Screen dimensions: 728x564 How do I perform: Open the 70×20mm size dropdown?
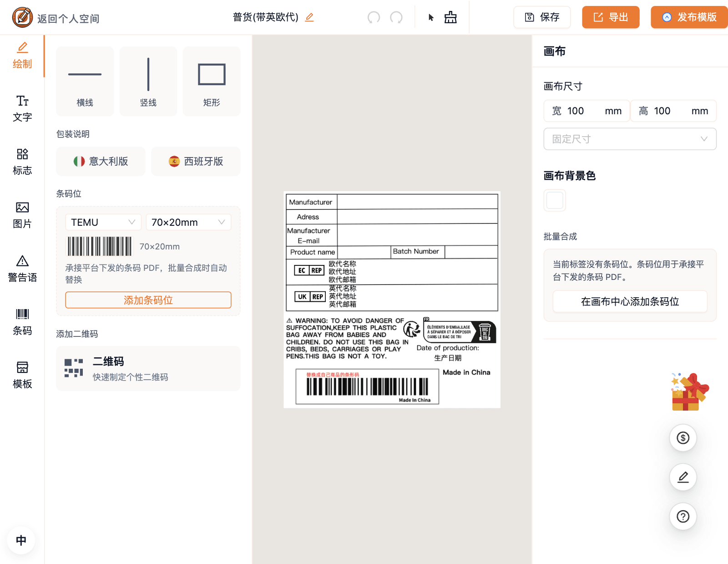[188, 222]
